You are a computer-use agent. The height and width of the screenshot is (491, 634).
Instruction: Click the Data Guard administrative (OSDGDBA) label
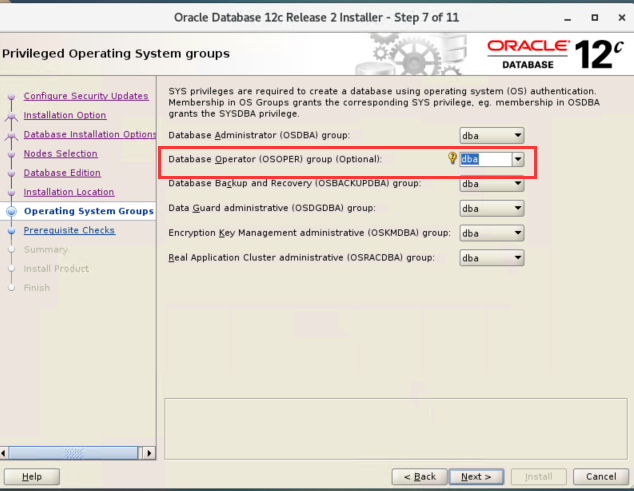point(272,208)
